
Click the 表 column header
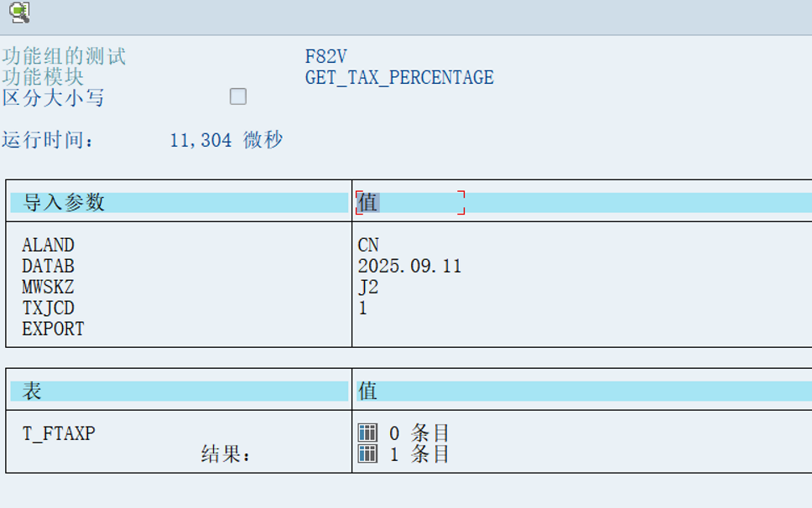click(33, 391)
